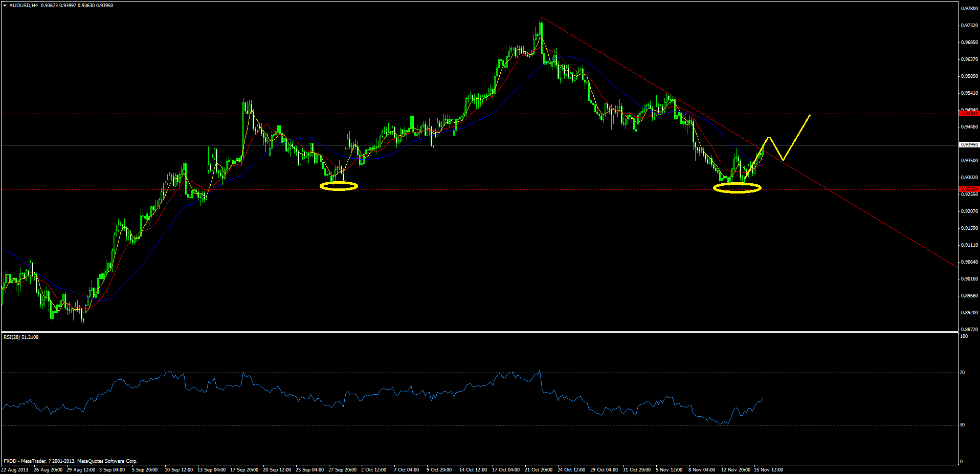This screenshot has width=980, height=474.
Task: Click the 0.89680 price scale value
Action: click(970, 296)
